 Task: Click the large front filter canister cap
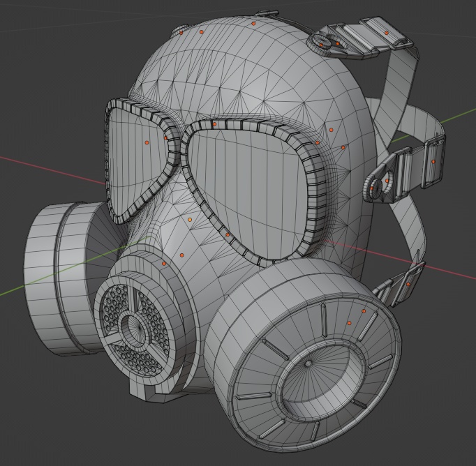[x=314, y=373]
